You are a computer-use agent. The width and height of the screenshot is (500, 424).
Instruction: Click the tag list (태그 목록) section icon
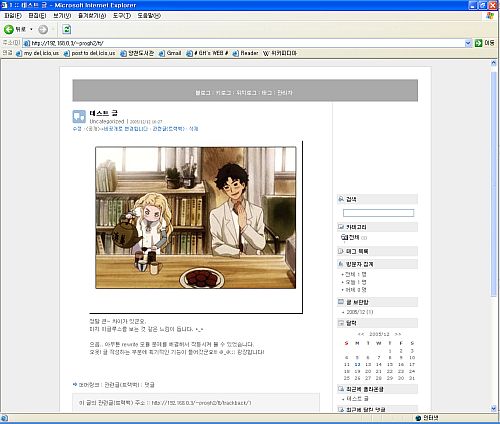[x=341, y=251]
